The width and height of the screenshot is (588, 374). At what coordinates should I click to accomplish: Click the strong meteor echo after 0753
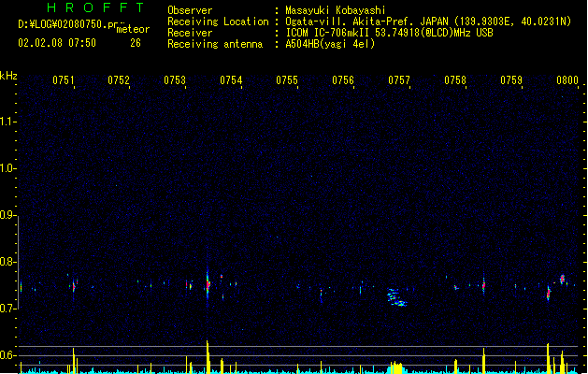pyautogui.click(x=208, y=285)
